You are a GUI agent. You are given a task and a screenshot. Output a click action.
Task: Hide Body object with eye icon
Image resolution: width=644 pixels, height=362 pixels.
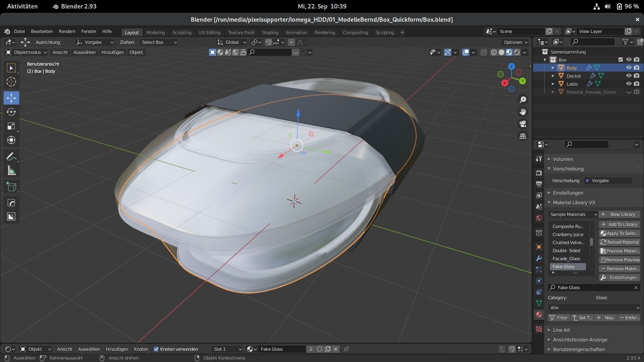[x=629, y=68]
